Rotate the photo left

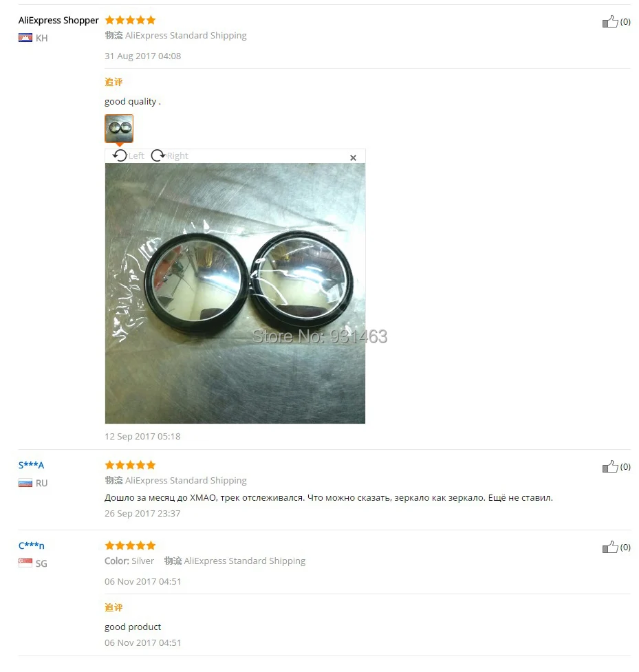128,155
